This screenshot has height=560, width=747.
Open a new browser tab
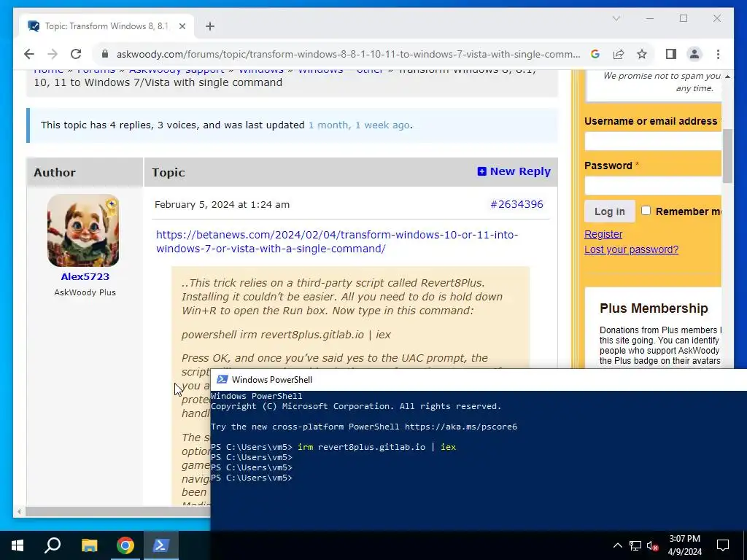click(210, 26)
